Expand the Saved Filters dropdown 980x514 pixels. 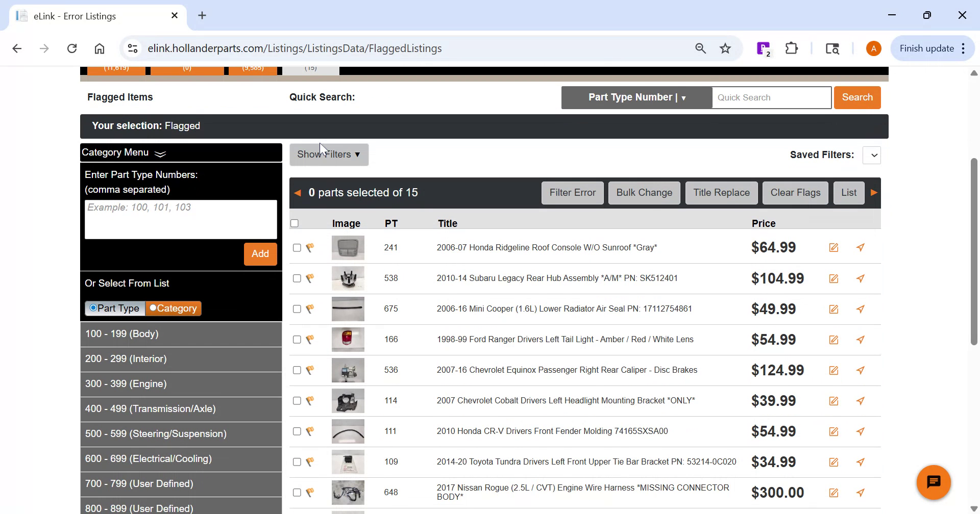(x=872, y=155)
